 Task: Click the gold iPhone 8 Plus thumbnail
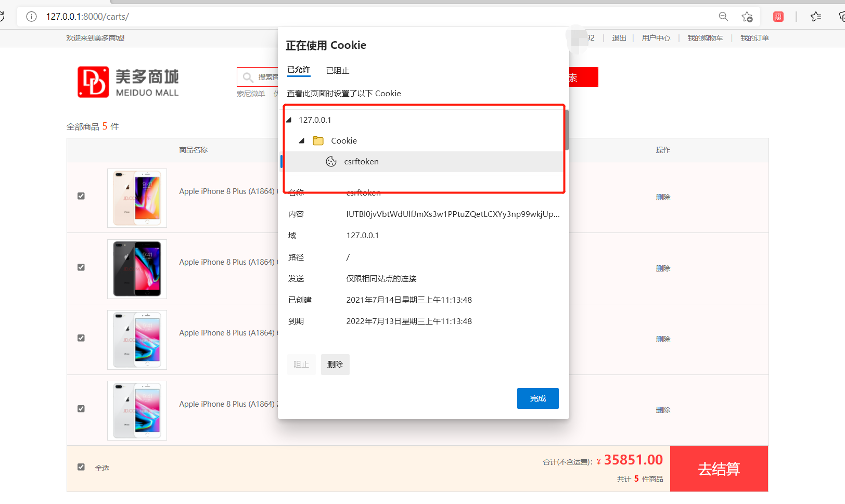click(137, 198)
